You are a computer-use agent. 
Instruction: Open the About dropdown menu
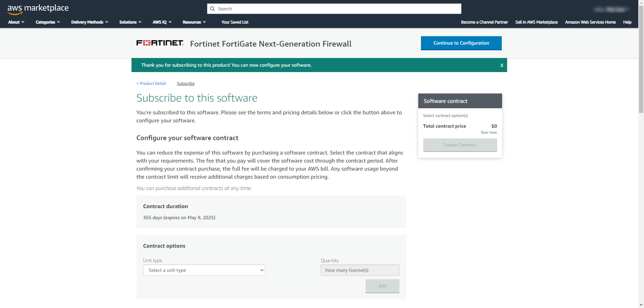(16, 22)
